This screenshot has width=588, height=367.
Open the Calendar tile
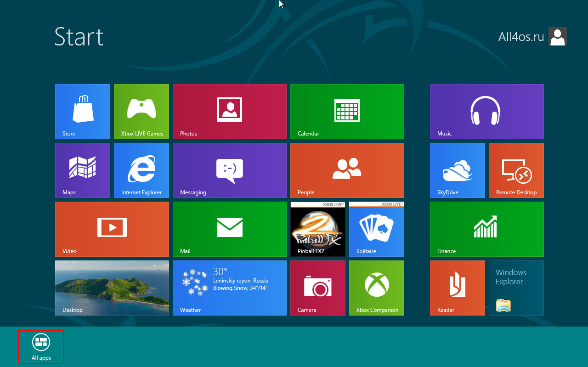[x=347, y=112]
